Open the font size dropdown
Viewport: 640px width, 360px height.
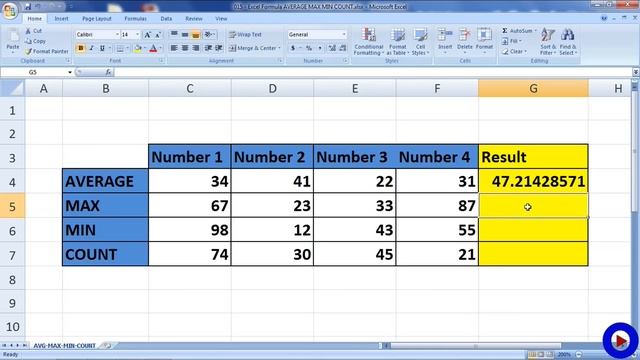point(138,35)
